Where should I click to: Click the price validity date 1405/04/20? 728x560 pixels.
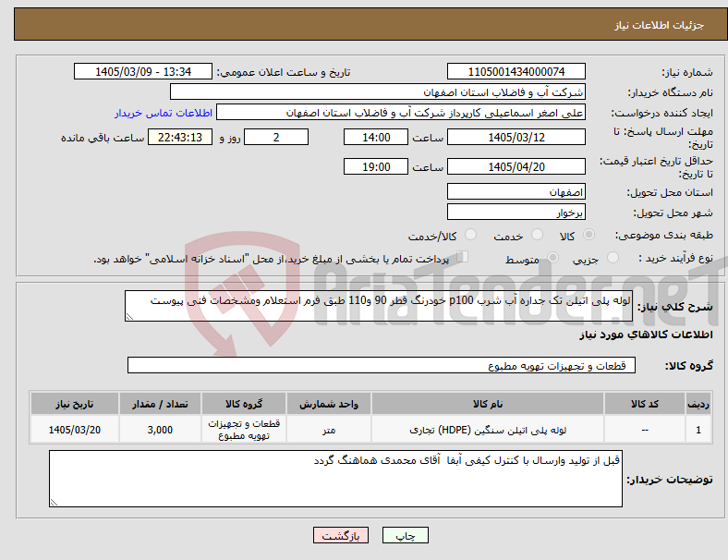[516, 166]
